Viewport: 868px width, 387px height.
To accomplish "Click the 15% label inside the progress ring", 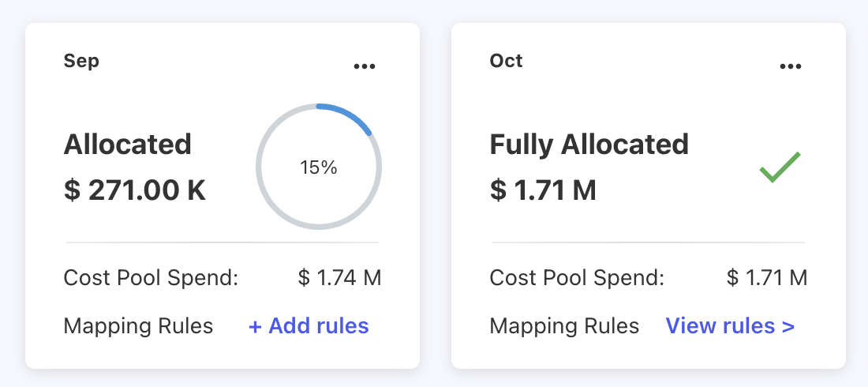I will tap(319, 167).
